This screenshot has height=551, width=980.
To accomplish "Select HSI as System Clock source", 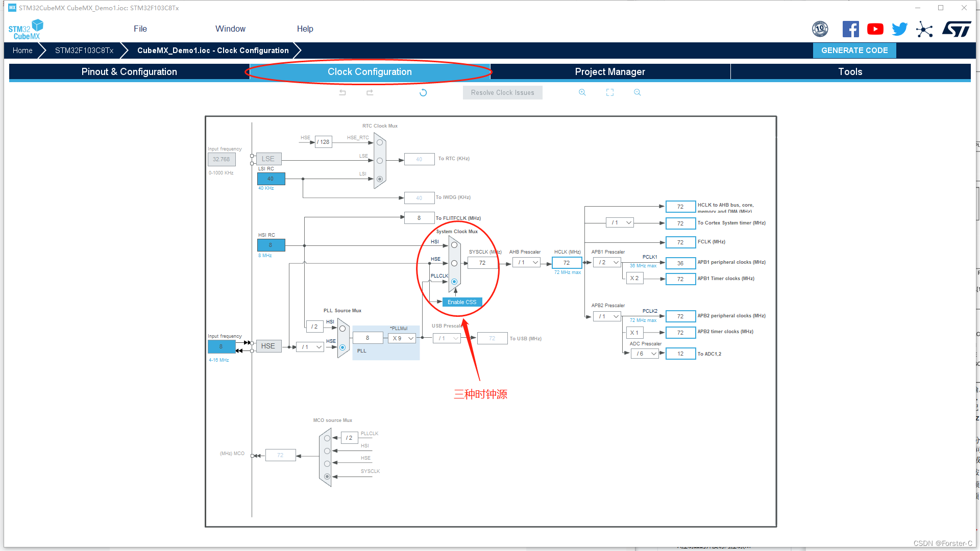I will [x=452, y=244].
